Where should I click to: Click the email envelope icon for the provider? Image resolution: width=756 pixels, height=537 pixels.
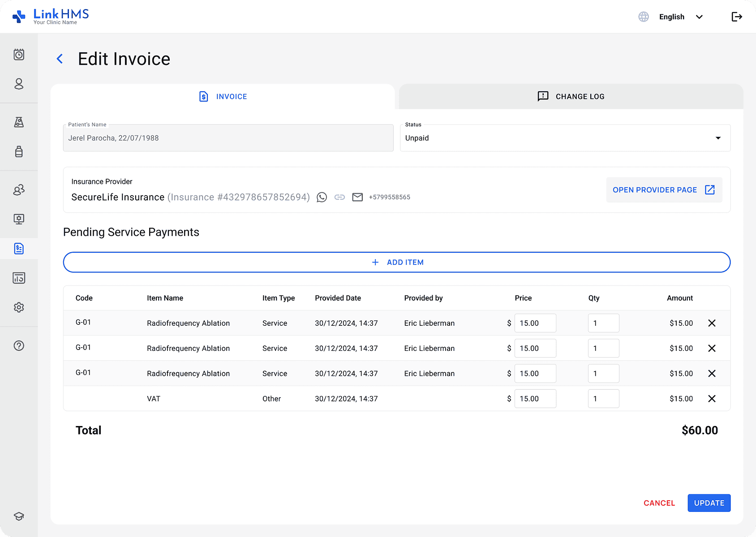pyautogui.click(x=357, y=197)
